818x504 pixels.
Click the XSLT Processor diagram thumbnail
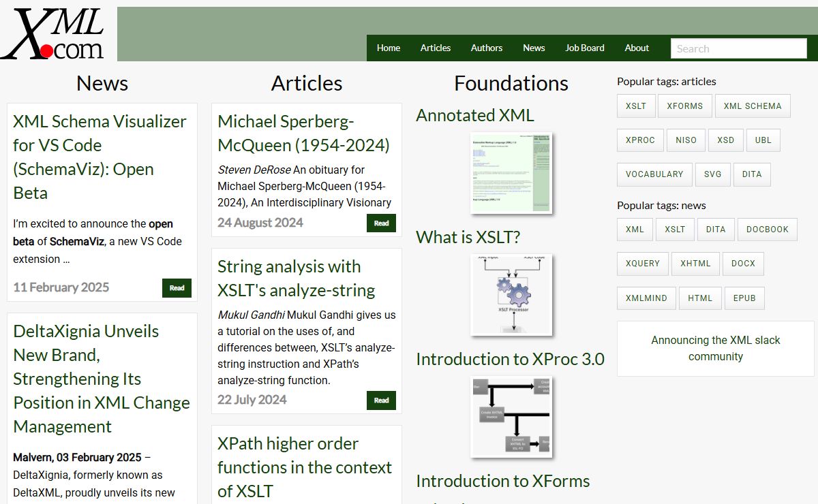(x=511, y=295)
